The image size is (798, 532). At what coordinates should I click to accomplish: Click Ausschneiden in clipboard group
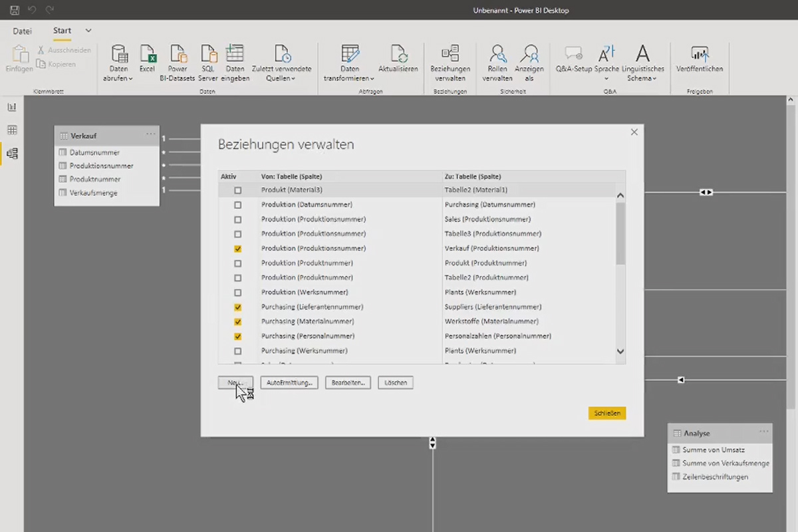(x=65, y=50)
